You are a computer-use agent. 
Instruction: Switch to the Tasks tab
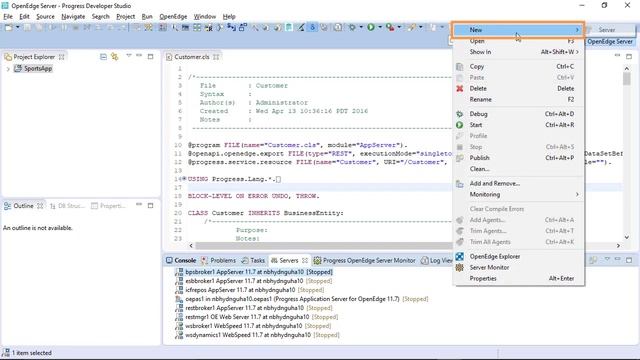(253, 260)
